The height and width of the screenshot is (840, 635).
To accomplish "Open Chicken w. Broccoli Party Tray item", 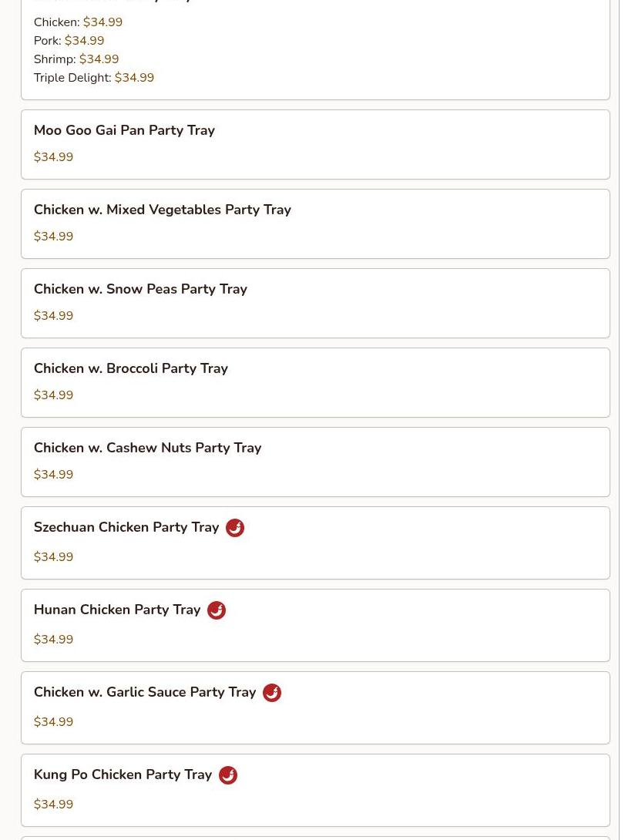I will coord(131,368).
